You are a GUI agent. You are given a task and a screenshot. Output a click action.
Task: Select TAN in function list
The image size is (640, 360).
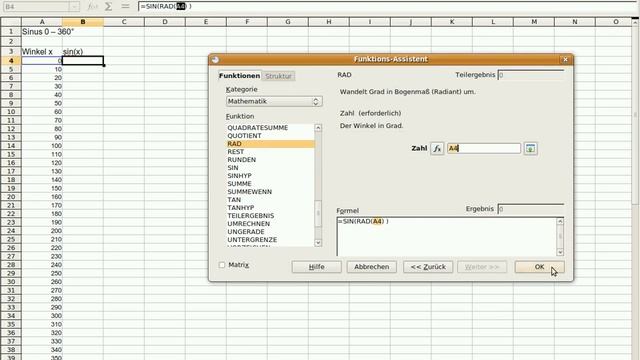pos(270,200)
